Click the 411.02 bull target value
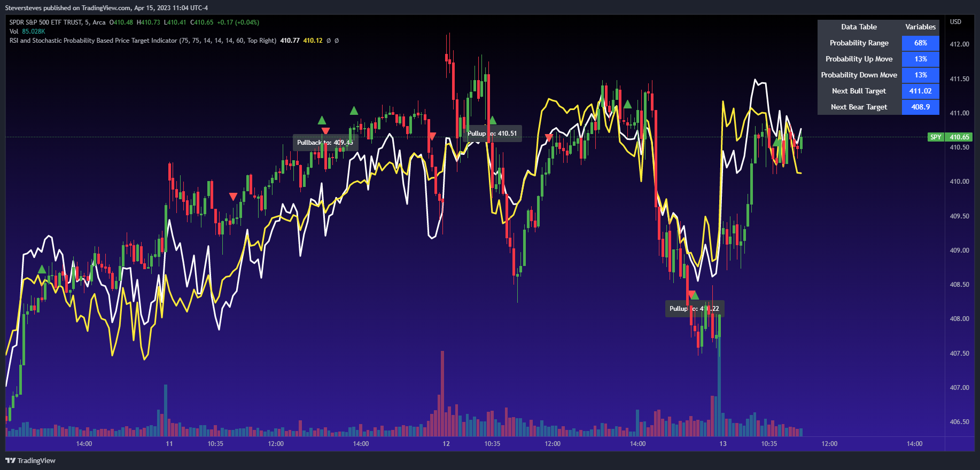 [x=920, y=91]
